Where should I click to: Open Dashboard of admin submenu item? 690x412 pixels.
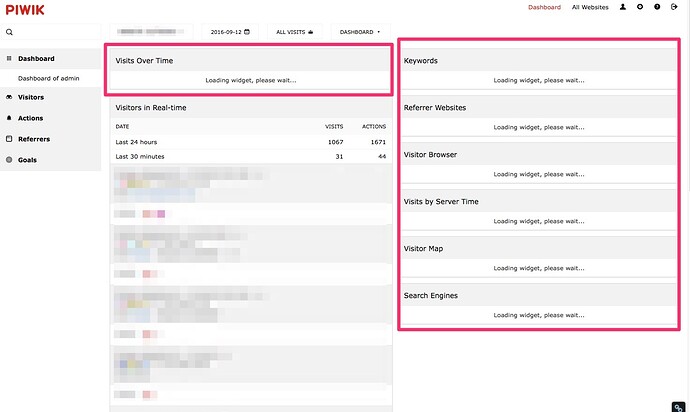(x=48, y=78)
